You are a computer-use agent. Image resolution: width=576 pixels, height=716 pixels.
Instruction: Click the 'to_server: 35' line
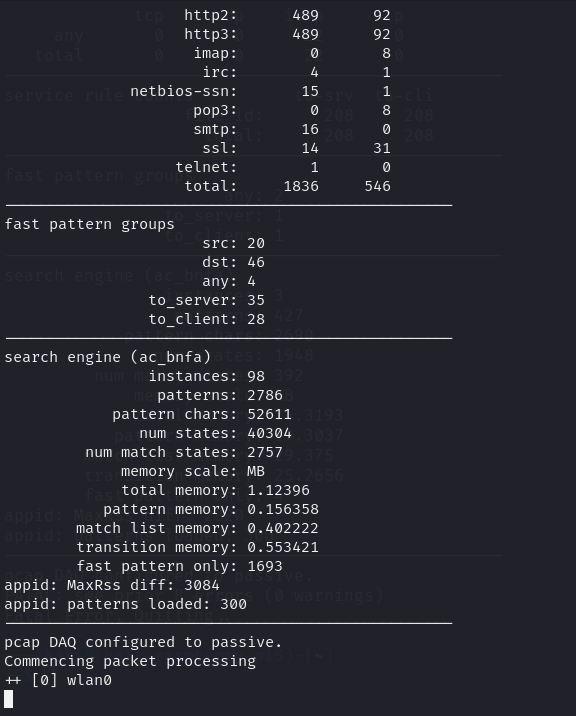206,300
